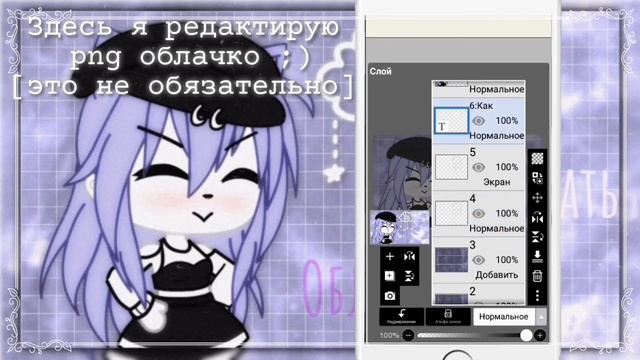Click the layer number '4' label

point(473,199)
